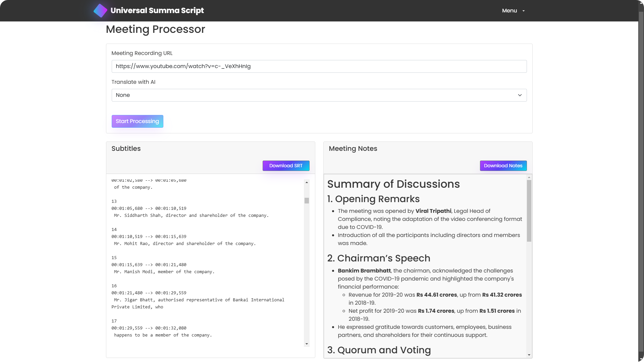Click inside the subtitles text area
This screenshot has width=644, height=362.
click(205, 261)
